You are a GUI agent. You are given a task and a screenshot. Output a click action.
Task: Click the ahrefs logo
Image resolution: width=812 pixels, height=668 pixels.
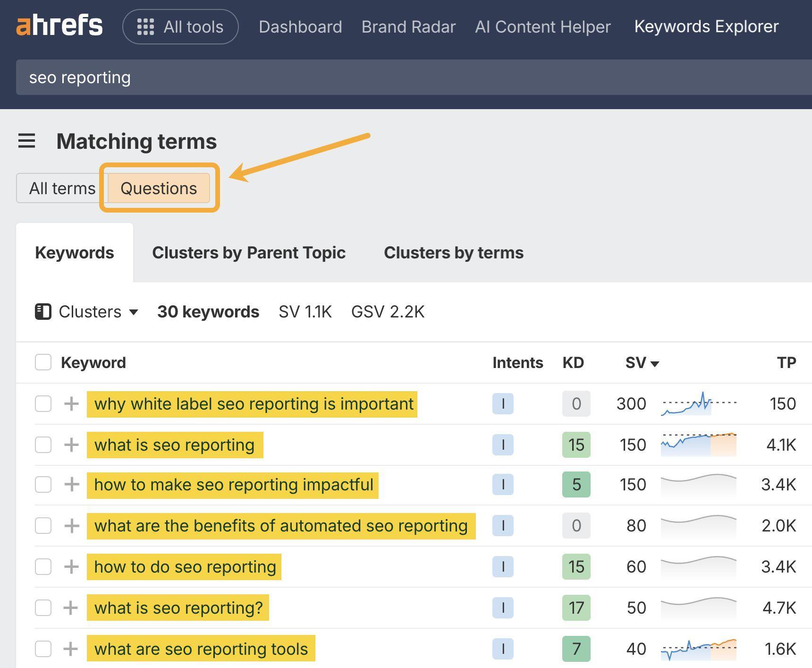coord(59,26)
